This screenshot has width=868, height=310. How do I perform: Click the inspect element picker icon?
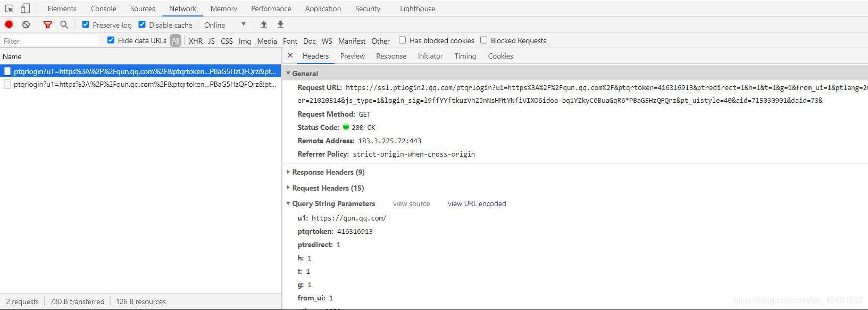click(x=9, y=9)
